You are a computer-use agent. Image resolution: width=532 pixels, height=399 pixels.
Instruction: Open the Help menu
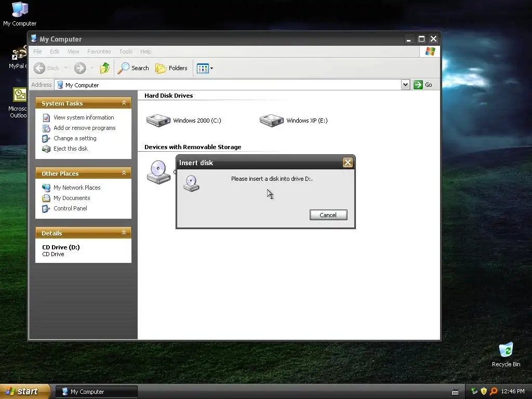145,51
